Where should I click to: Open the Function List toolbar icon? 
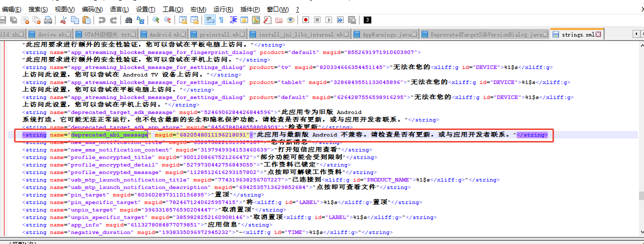pos(267,20)
